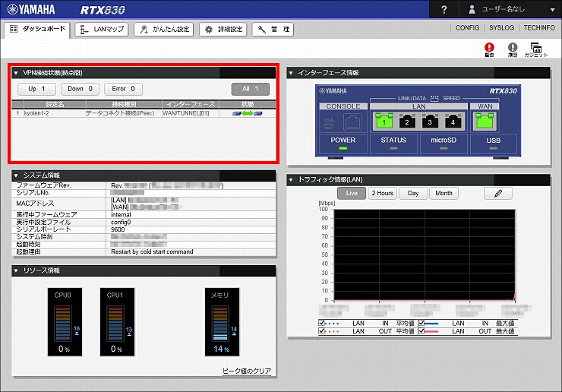Open the 詳細設定 tab
562x392 pixels.
223,30
